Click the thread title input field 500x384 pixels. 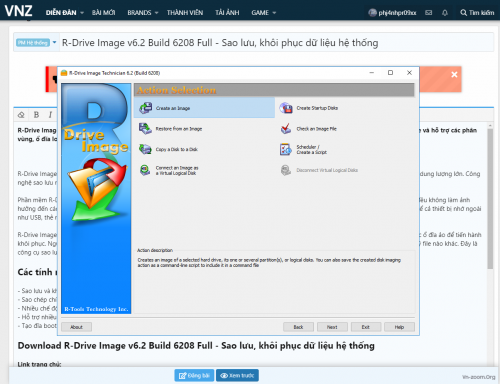point(276,43)
